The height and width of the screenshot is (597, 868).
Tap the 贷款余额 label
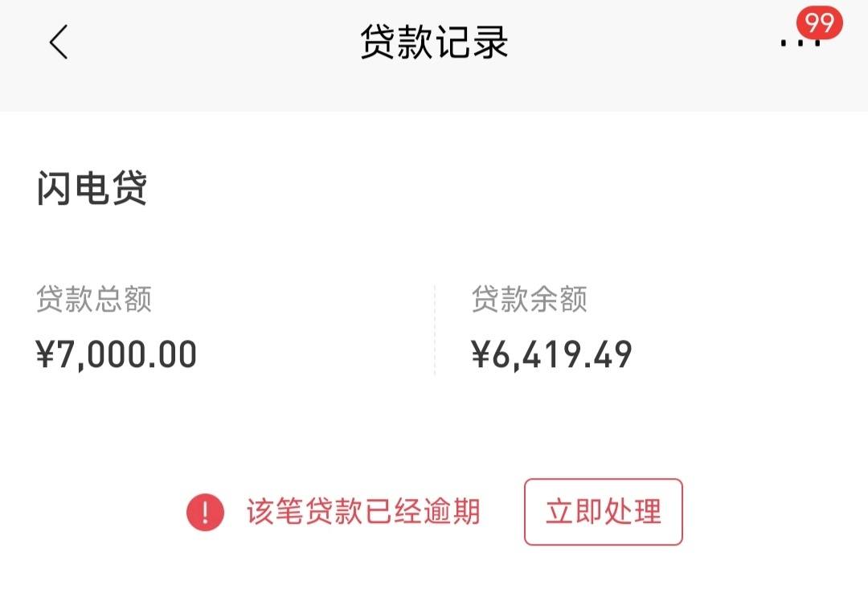click(529, 300)
